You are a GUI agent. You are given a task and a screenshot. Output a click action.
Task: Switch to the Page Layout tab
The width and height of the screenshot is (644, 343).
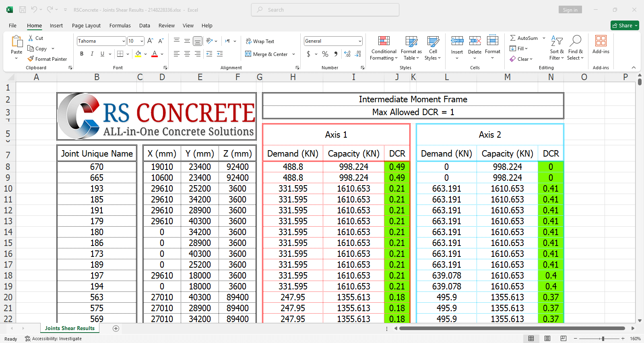86,25
